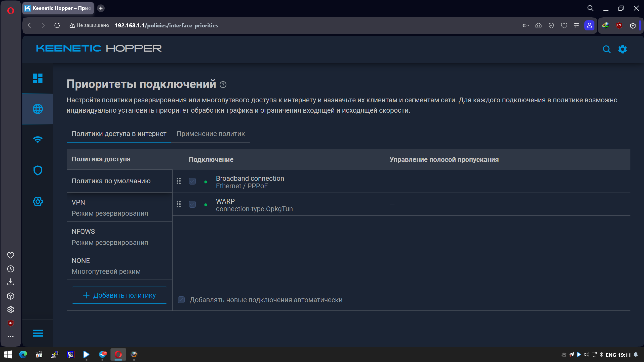The image size is (644, 362).
Task: Open Keenetic settings gear in header
Action: tap(622, 49)
